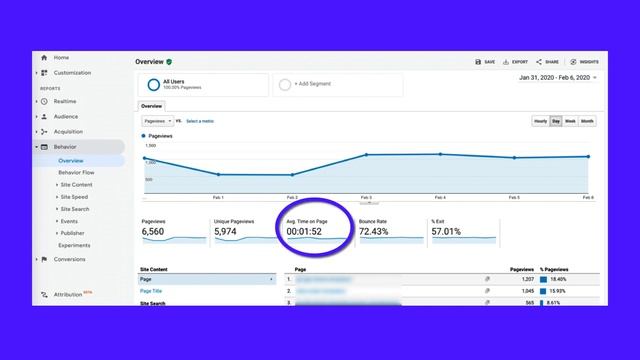Viewport: 640px width, 360px height.
Task: Switch graph to Hourly view
Action: coord(540,121)
